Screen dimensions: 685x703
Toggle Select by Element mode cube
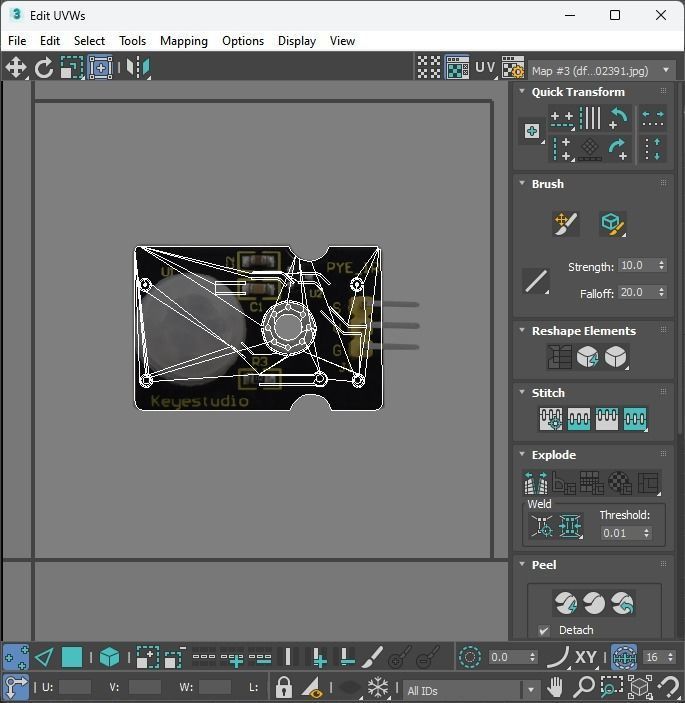pos(109,657)
